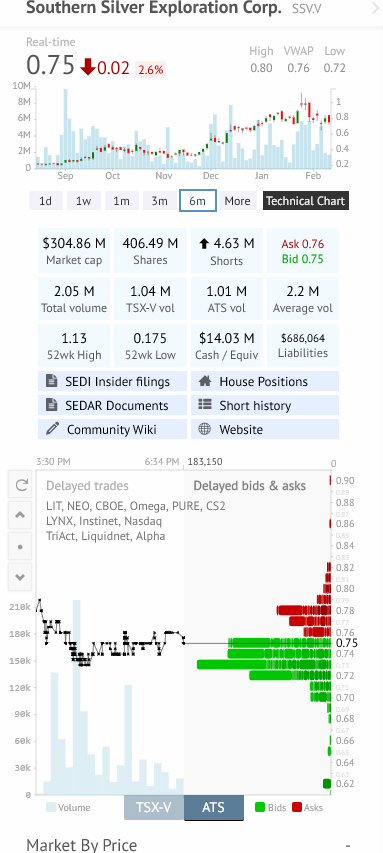Click the up chevron chart control
The image size is (383, 853).
pyautogui.click(x=21, y=514)
